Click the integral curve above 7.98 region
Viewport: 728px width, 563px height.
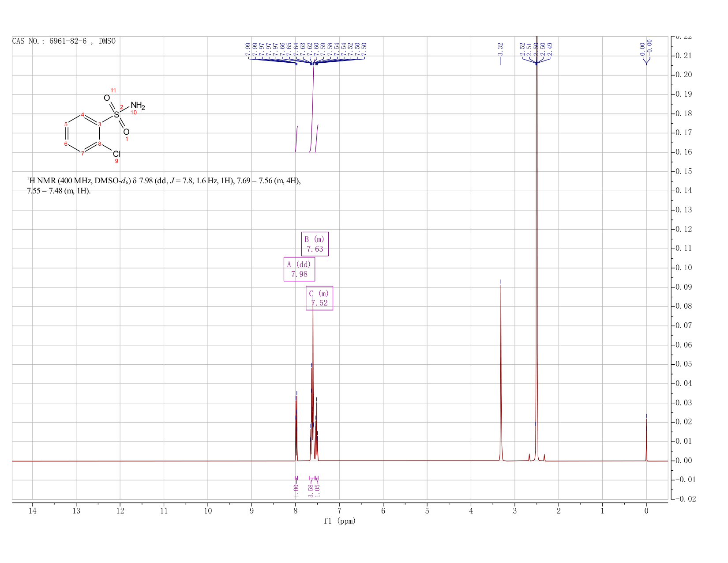[x=296, y=139]
